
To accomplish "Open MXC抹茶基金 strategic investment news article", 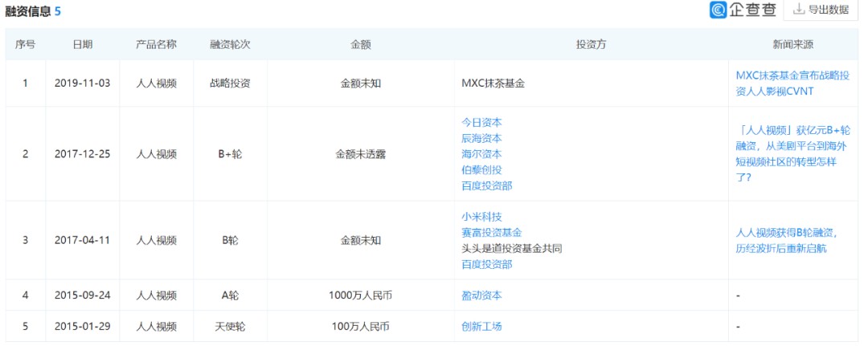I will (791, 83).
